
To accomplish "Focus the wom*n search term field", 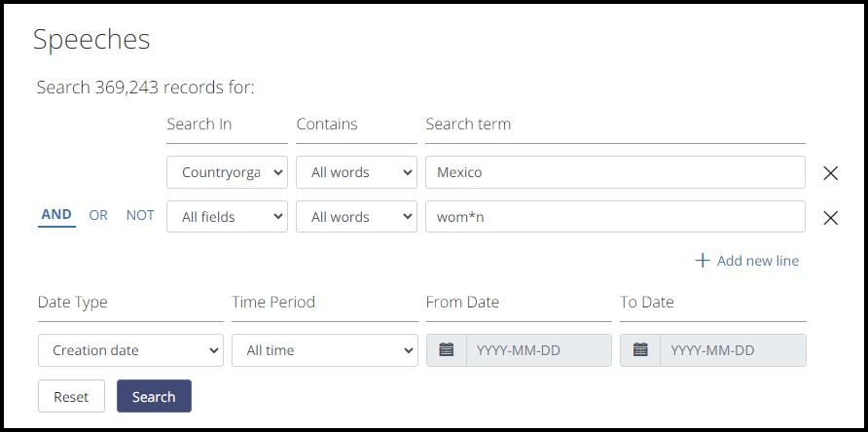I will (615, 217).
